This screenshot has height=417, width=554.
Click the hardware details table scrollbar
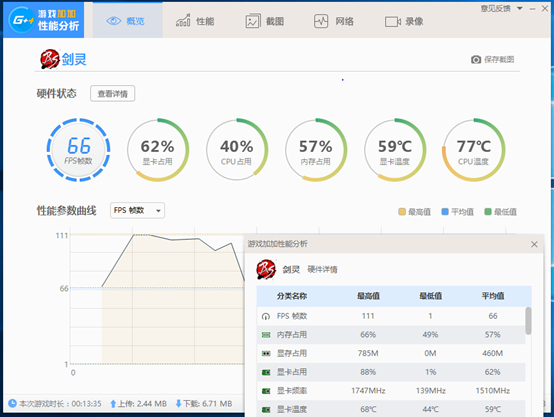528,321
